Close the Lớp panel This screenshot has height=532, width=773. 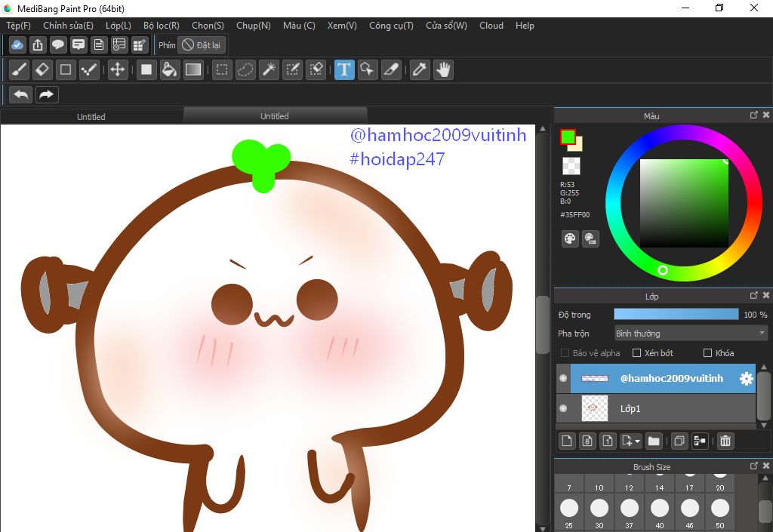[766, 295]
